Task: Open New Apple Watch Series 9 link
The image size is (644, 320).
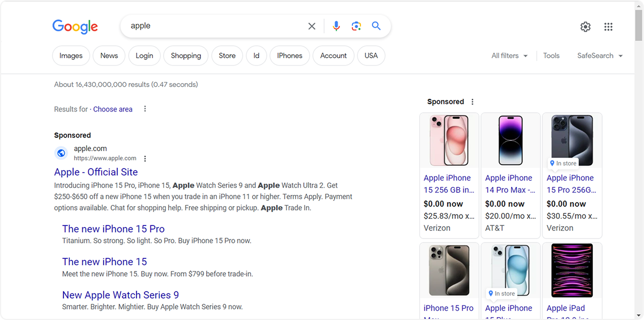Action: click(x=121, y=295)
